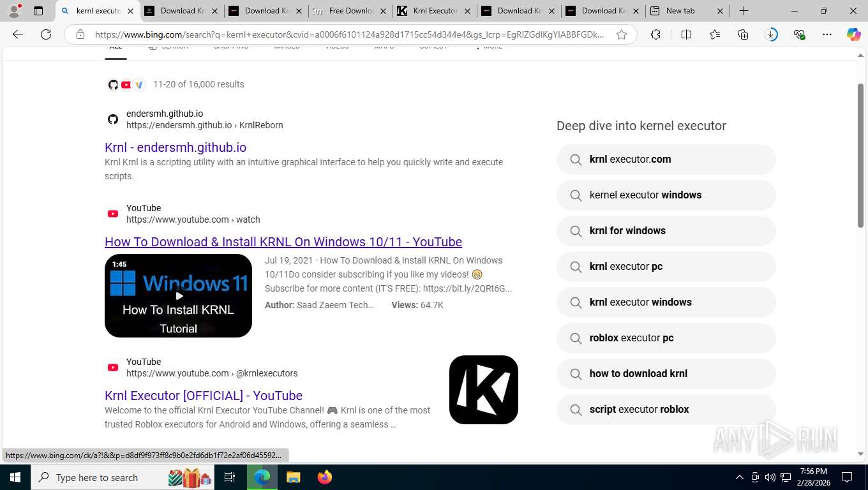Open the notification center icon
Screen dimensions: 868x490
847,477
